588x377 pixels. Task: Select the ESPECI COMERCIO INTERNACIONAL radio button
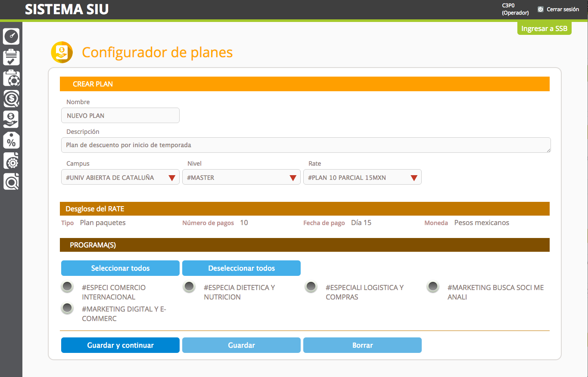click(x=67, y=287)
